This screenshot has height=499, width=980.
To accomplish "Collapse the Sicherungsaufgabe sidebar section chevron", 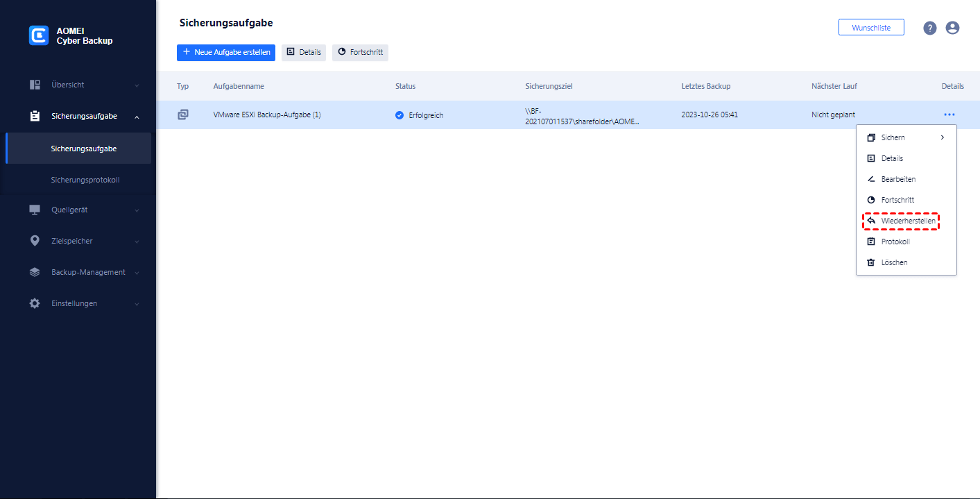I will (137, 117).
